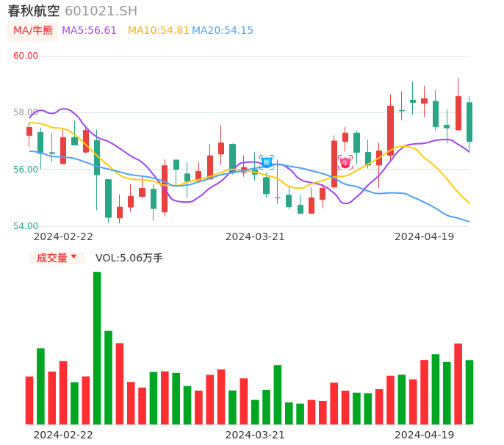Click the red bull signal marker
The height and width of the screenshot is (445, 504).
coord(345,162)
